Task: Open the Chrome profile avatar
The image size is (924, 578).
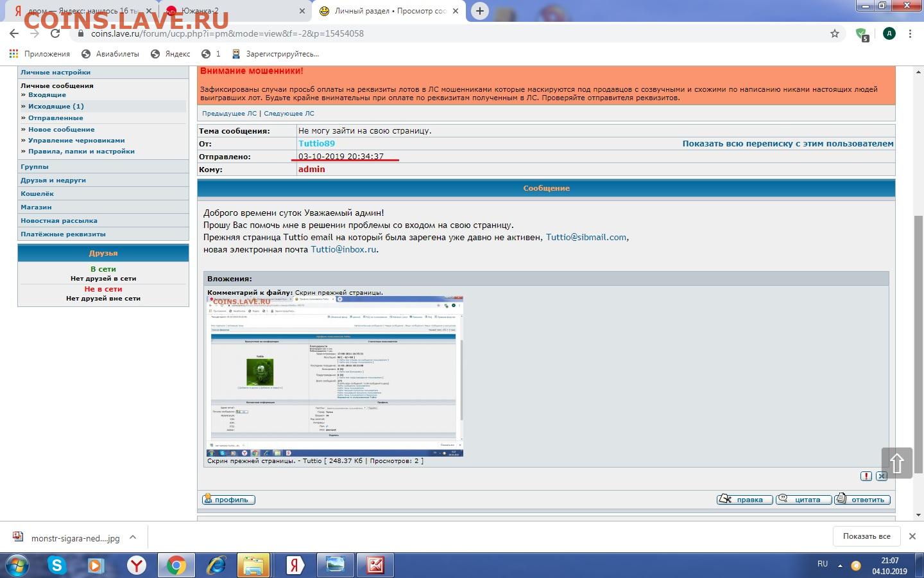Action: pos(889,33)
